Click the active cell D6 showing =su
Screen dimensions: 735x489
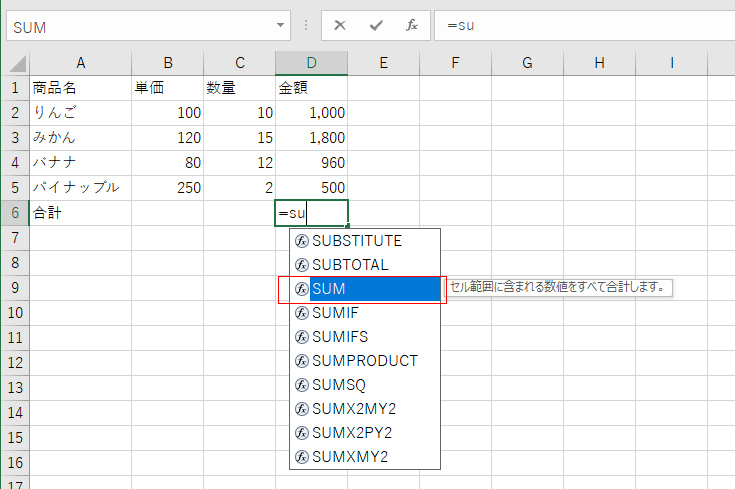tap(312, 213)
